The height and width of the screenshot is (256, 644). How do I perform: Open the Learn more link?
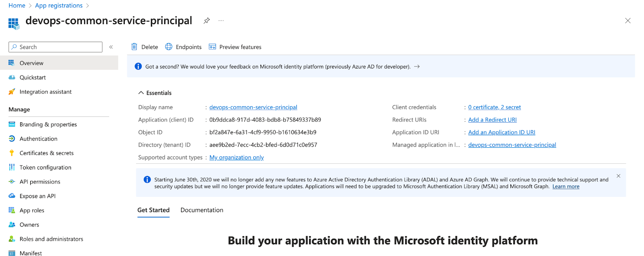[566, 186]
